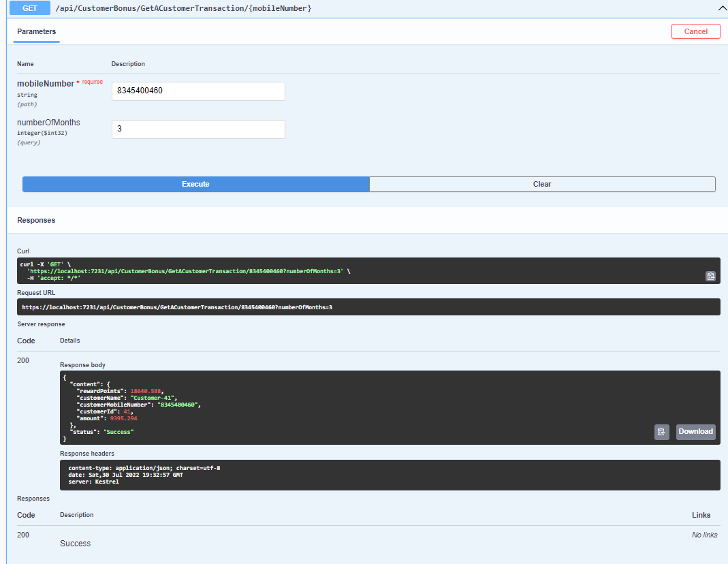728x564 pixels.
Task: Clear the entered parameter values
Action: (x=542, y=184)
